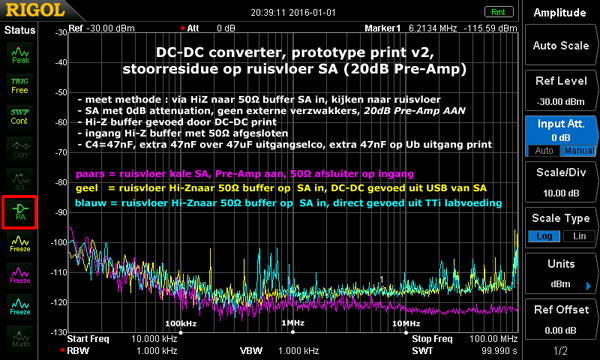
Task: Click the 'meet methode' note line
Action: click(259, 100)
